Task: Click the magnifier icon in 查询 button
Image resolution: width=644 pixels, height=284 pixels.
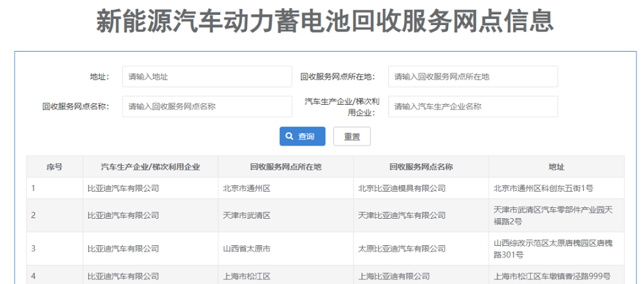Action: pyautogui.click(x=290, y=137)
